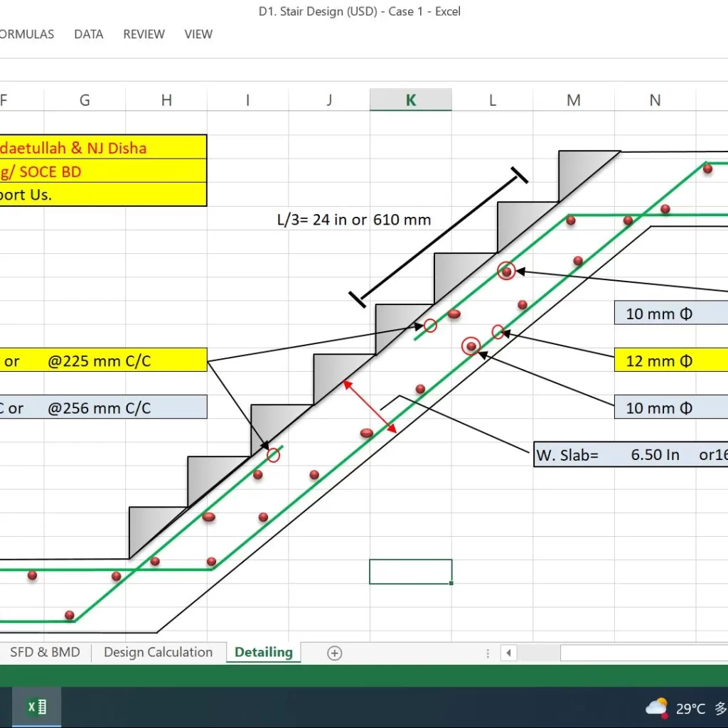Open the weather widget showing 29°C
728x728 pixels.
[x=685, y=709]
